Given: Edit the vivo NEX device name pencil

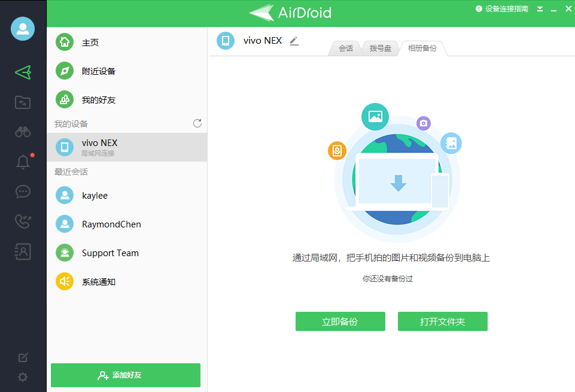Looking at the screenshot, I should [294, 41].
